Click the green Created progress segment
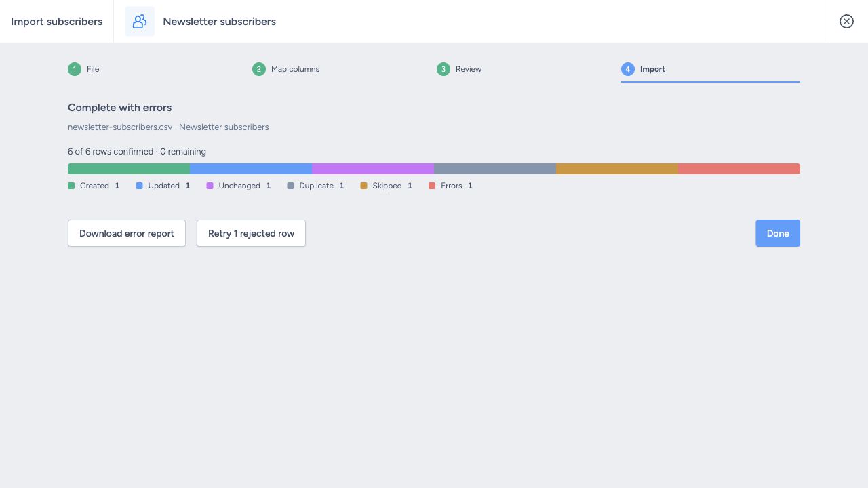 point(129,169)
